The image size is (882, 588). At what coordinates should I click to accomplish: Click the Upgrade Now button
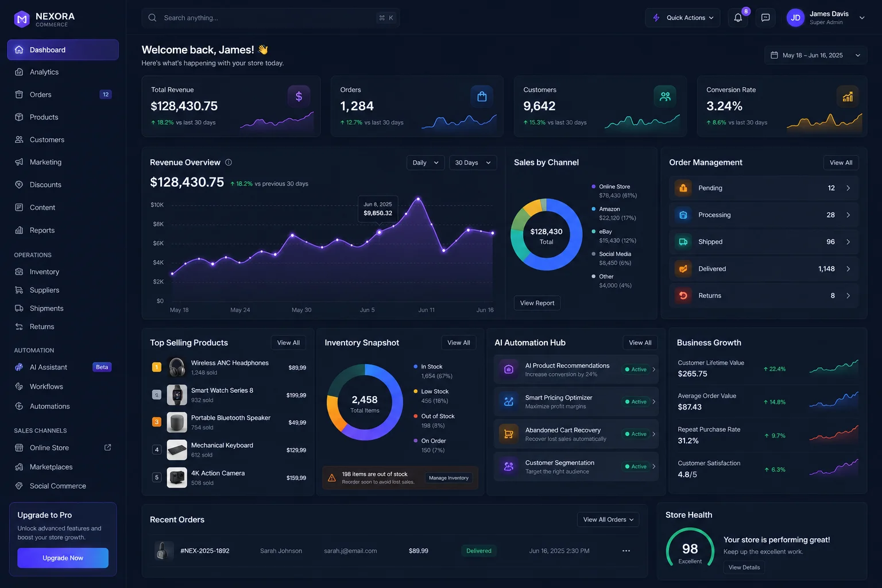[x=63, y=558]
